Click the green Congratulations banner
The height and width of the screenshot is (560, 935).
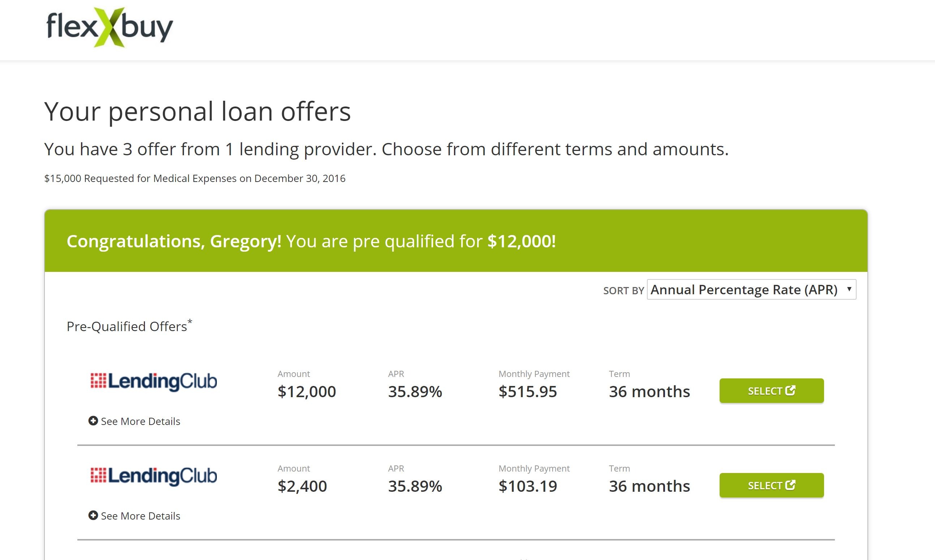455,241
